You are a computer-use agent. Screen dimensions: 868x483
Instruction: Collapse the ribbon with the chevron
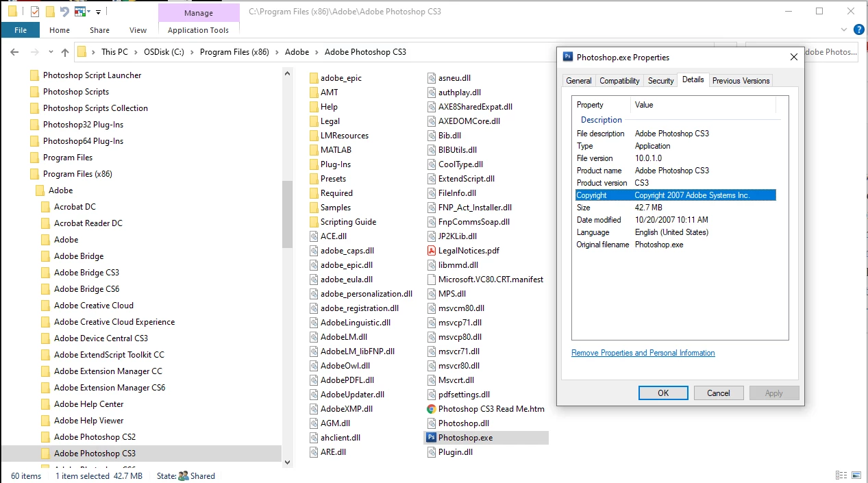[844, 29]
